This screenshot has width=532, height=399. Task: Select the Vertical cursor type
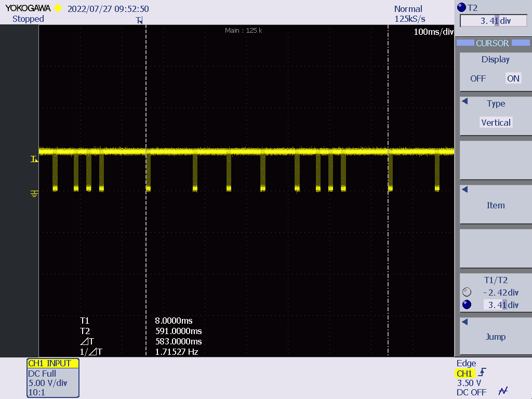tap(495, 123)
